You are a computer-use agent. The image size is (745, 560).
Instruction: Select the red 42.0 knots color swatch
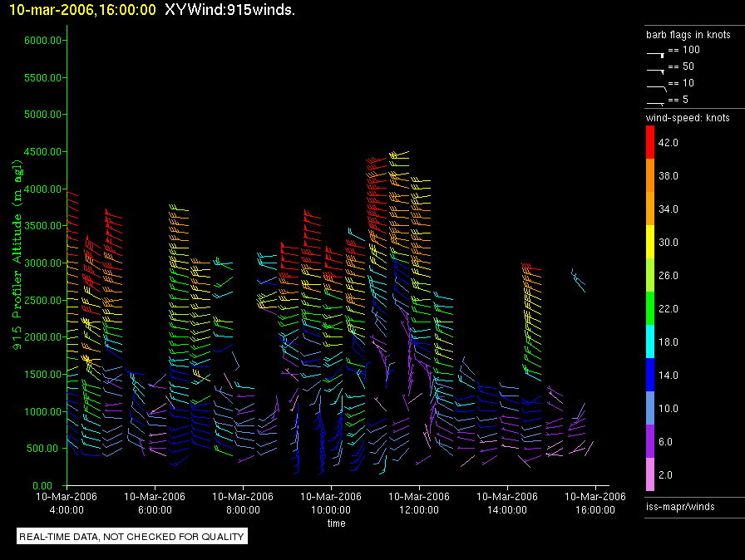pyautogui.click(x=652, y=142)
